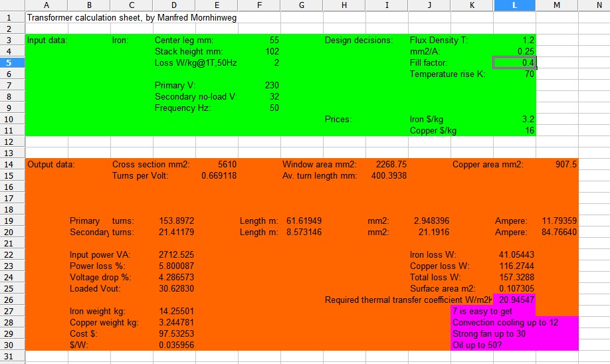The width and height of the screenshot is (610, 364).
Task: Select Input power VA value 2712.525
Action: 177,254
